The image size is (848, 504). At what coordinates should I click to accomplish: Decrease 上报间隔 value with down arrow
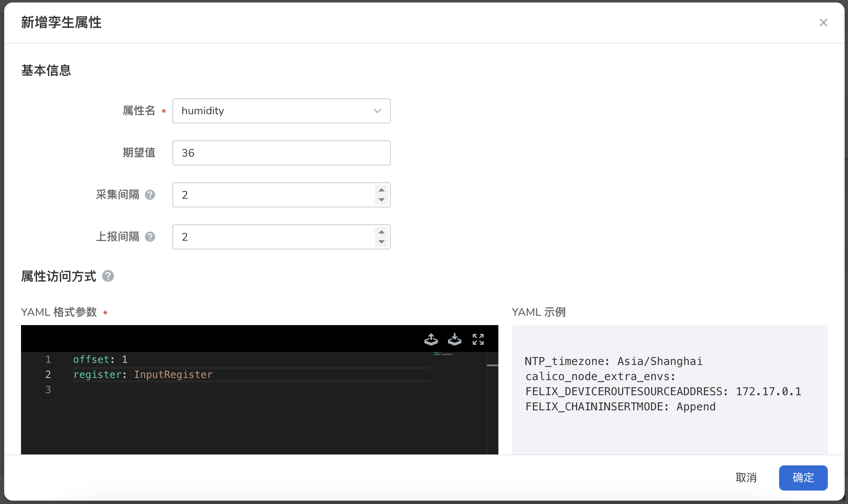pyautogui.click(x=382, y=242)
